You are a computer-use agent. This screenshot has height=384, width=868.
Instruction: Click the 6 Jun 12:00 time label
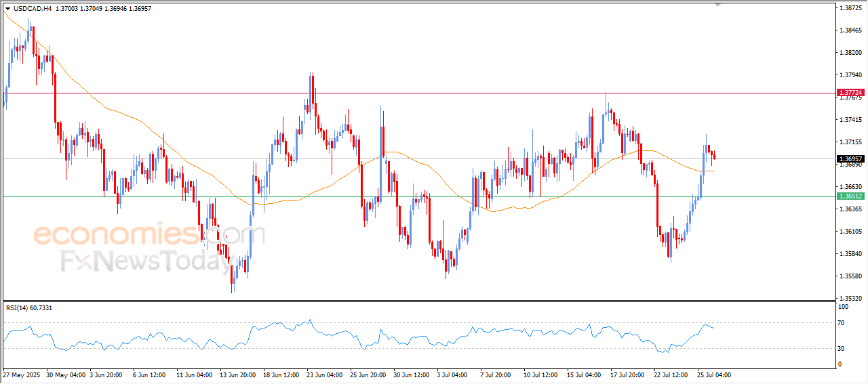(151, 375)
